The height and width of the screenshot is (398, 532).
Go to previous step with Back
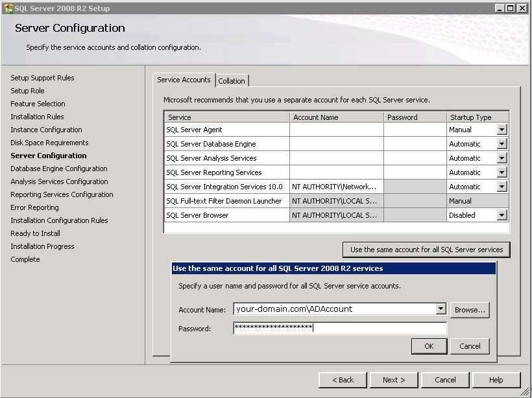343,380
